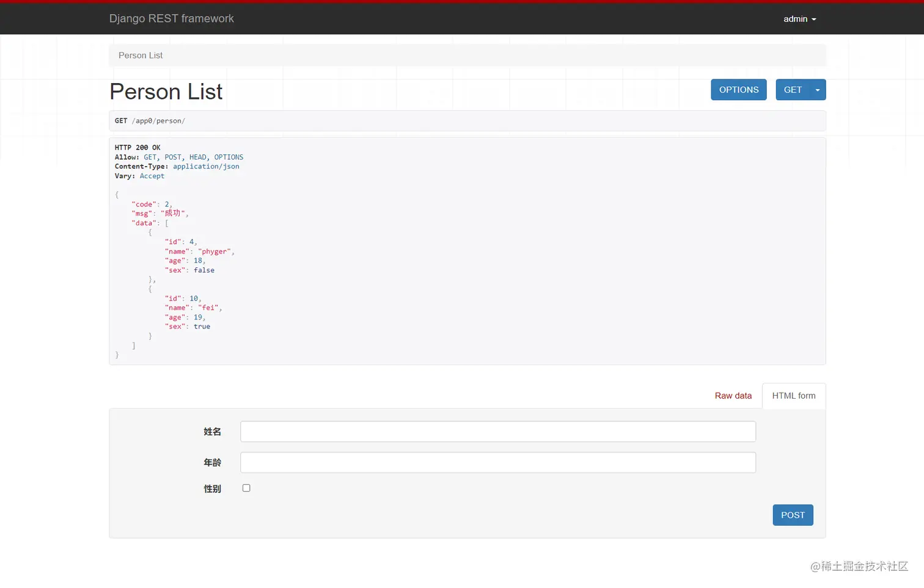Click the 'Vary: Accept' header line
This screenshot has width=924, height=588.
tap(139, 176)
